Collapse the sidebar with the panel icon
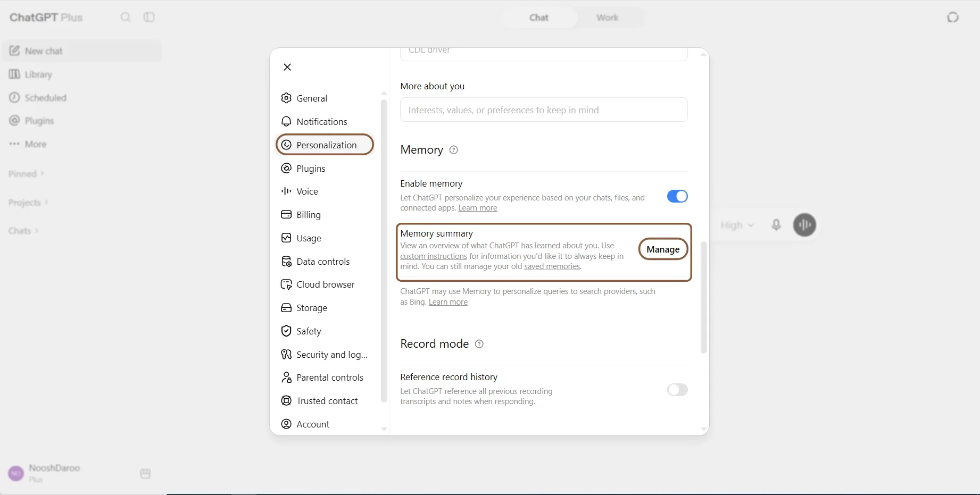The image size is (980, 495). coord(149,18)
